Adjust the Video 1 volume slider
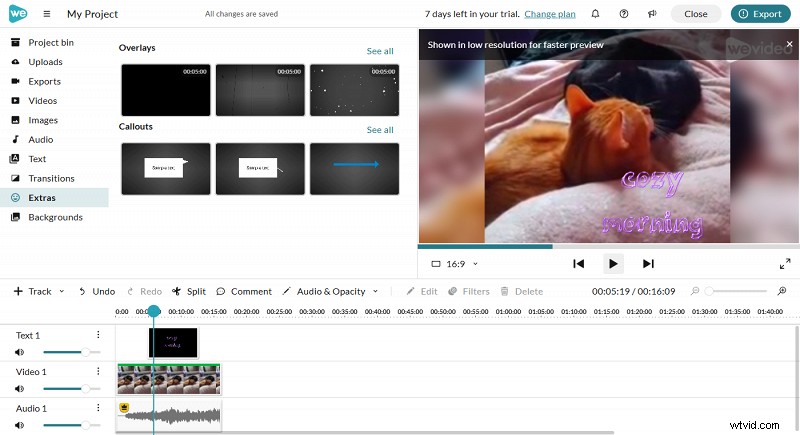The image size is (800, 435). [71, 389]
